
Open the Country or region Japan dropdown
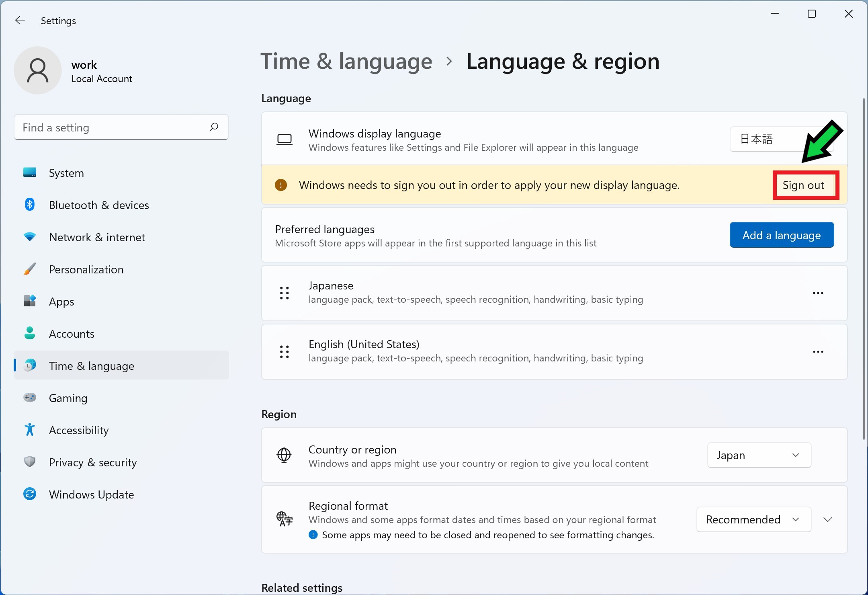click(759, 455)
